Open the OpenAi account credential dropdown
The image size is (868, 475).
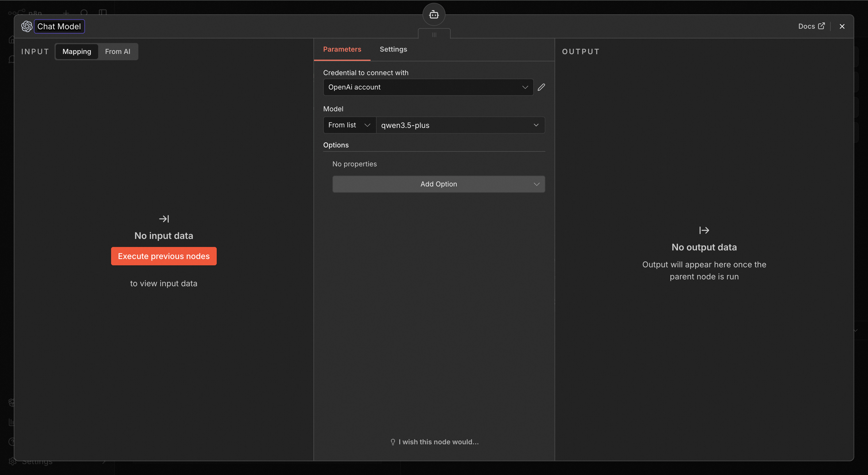coord(428,87)
